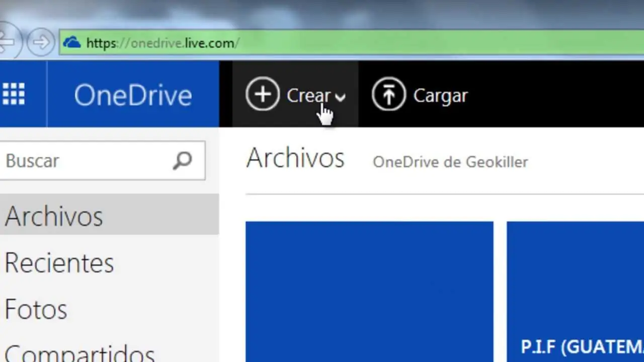Open the app launcher grid icon
Screen dimensions: 644x362
tap(14, 94)
